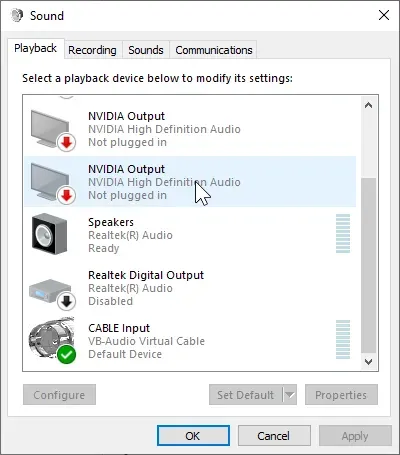Switch to the Recording tab
Screen dimensions: 400x455
point(92,50)
